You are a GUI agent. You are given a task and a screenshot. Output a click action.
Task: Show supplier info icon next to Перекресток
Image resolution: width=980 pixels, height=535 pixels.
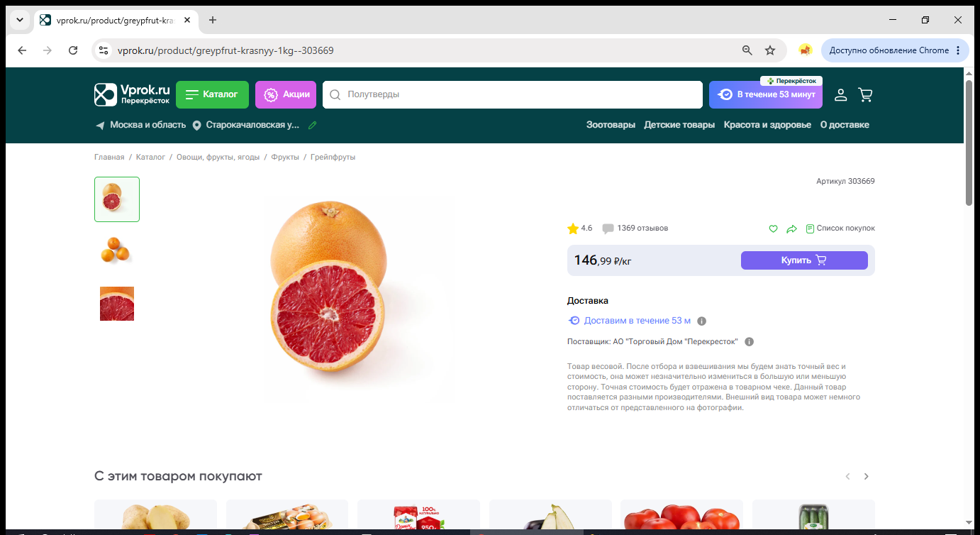749,342
